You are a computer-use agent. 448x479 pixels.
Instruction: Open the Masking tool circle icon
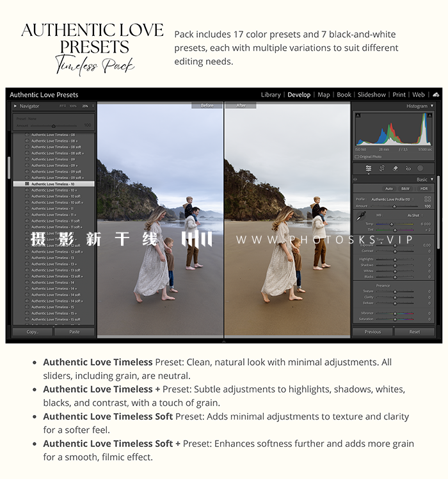tap(420, 168)
